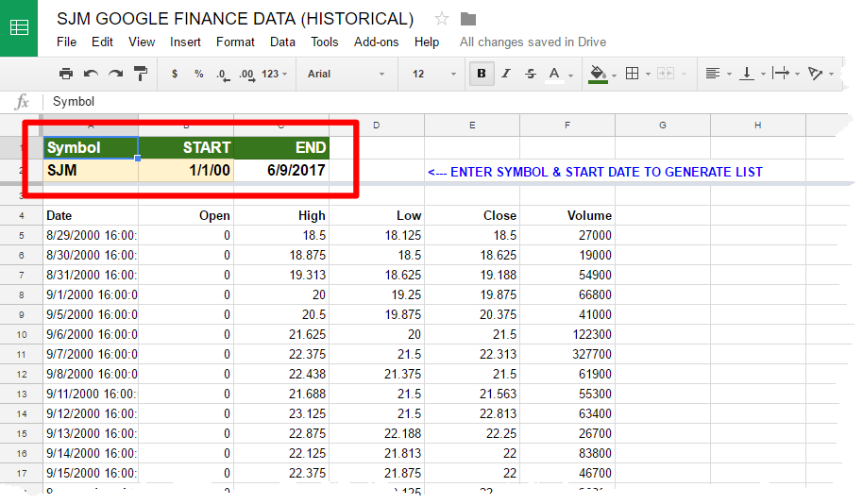This screenshot has height=504, width=863.
Task: Format as currency with dollar icon
Action: pos(175,74)
